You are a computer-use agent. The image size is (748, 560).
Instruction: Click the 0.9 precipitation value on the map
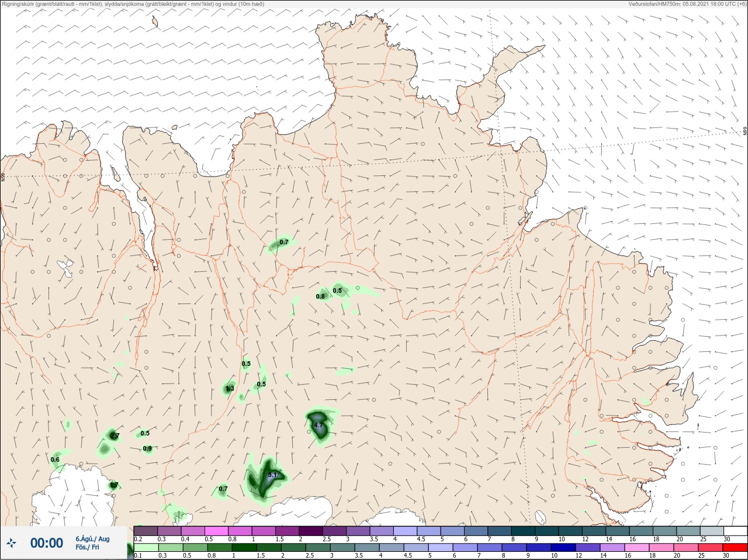coord(147,448)
